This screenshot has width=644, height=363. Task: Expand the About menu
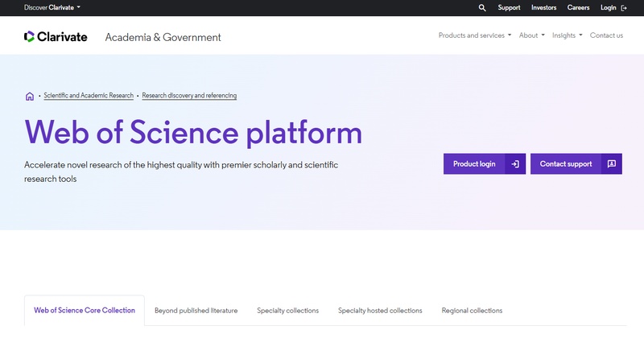pyautogui.click(x=531, y=35)
